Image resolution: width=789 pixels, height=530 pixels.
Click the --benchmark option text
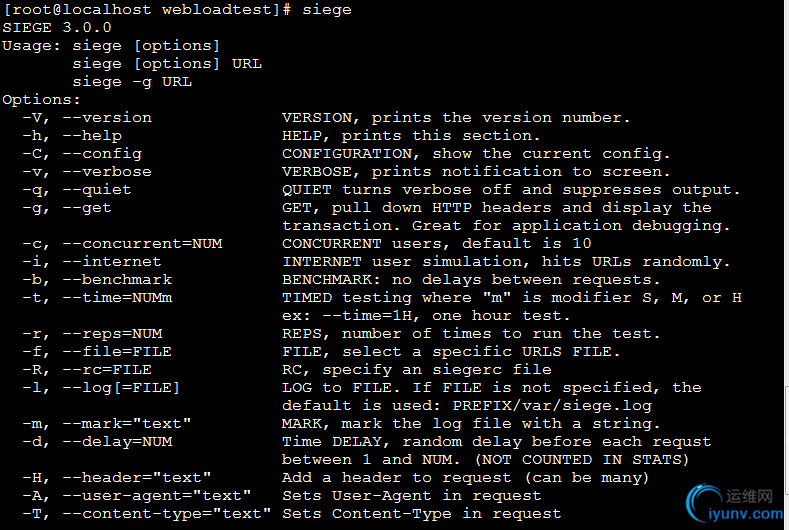pyautogui.click(x=117, y=280)
